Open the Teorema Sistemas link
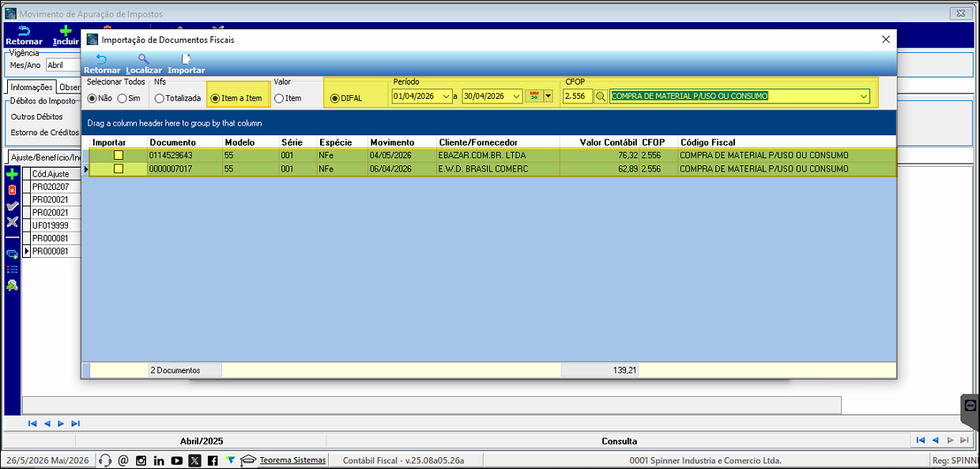Viewport: 980px width, 469px height. point(292,460)
